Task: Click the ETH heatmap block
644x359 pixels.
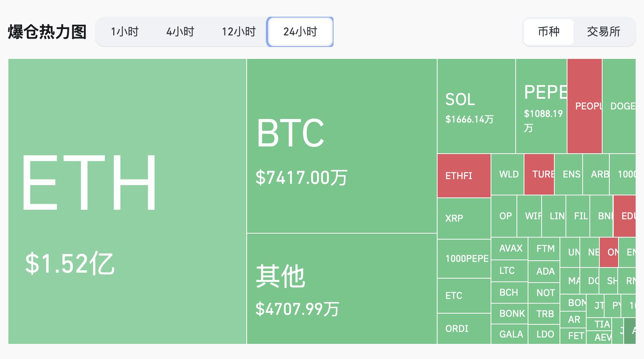Action: [x=127, y=201]
